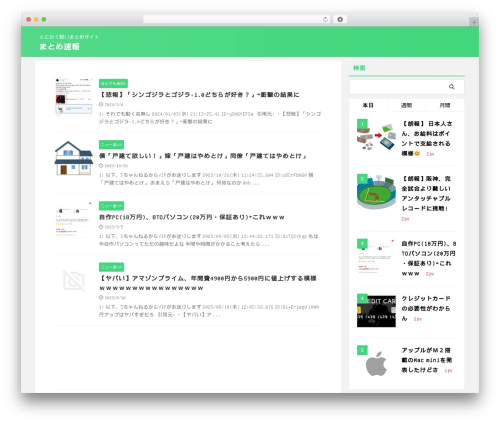This screenshot has width=500, height=423.
Task: Click the 戸建て article excerpt text
Action: click(206, 179)
